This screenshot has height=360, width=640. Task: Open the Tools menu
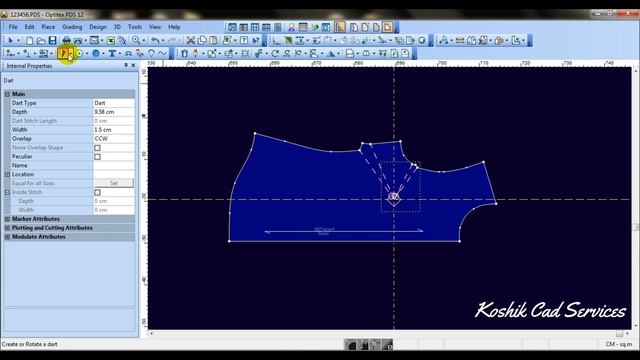click(x=135, y=27)
